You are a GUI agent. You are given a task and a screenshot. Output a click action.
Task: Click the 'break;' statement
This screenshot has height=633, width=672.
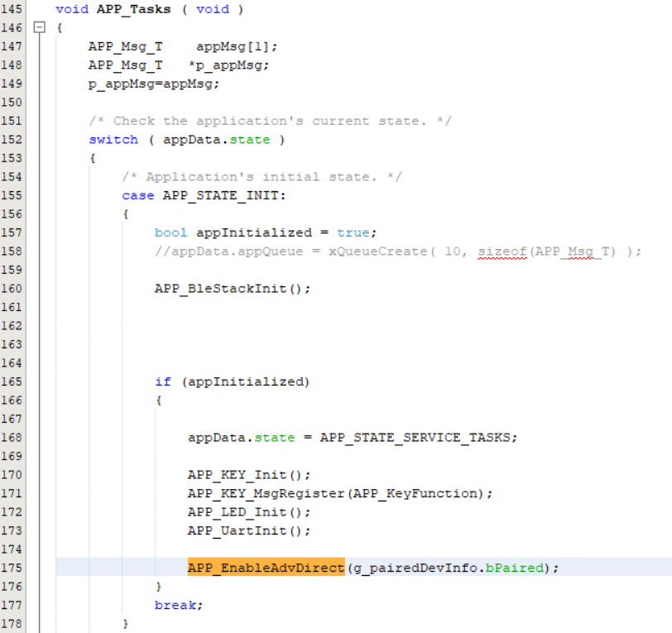tap(179, 605)
